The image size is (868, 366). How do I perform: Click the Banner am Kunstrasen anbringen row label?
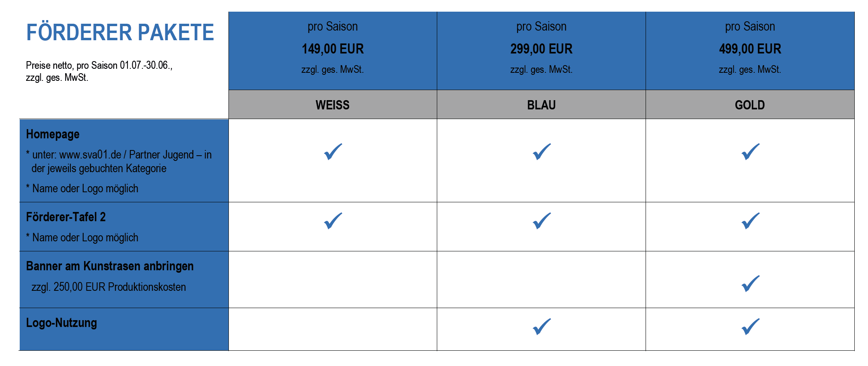pos(110,266)
